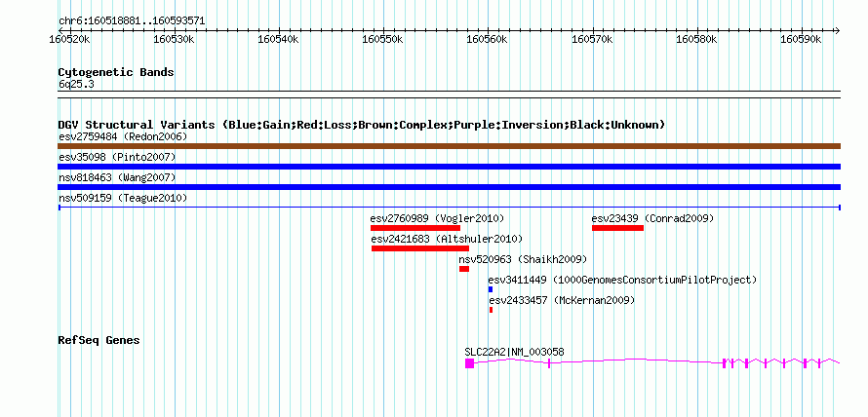Open the esv2421683 (Altshuler2010) label
868x417 pixels.
click(448, 239)
